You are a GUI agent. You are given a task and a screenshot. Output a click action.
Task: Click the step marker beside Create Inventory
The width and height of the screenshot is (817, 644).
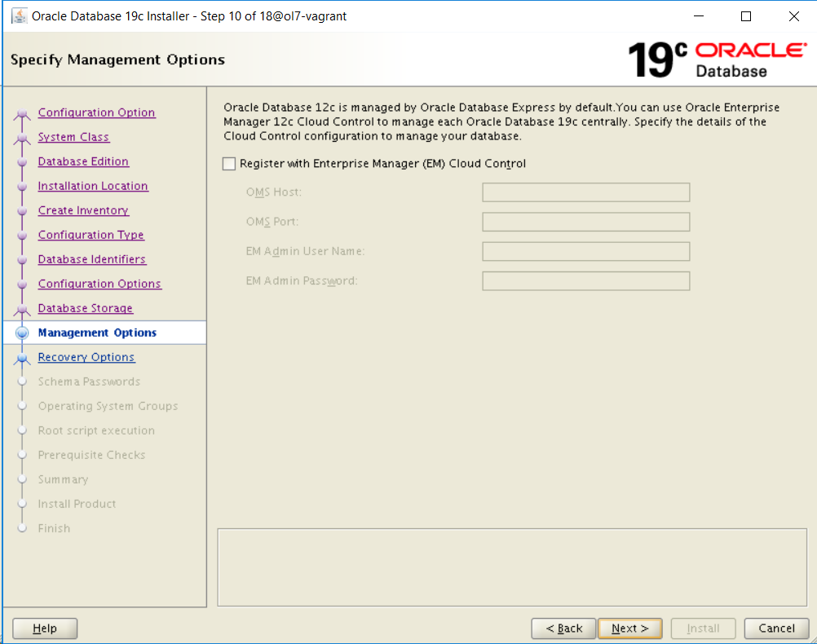[22, 211]
